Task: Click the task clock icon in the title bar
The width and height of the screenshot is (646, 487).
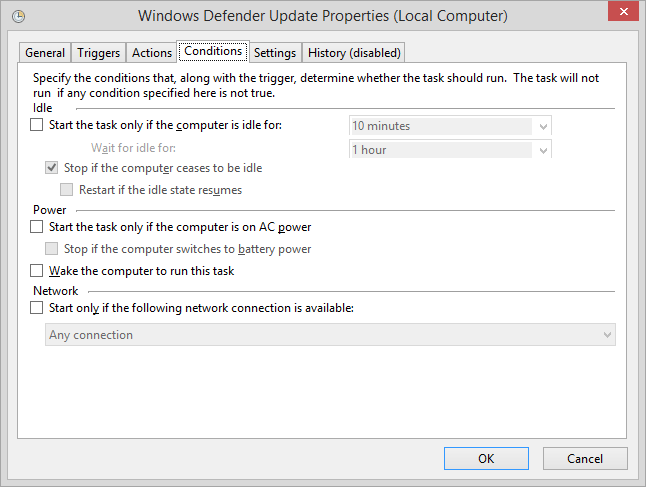Action: (x=19, y=16)
